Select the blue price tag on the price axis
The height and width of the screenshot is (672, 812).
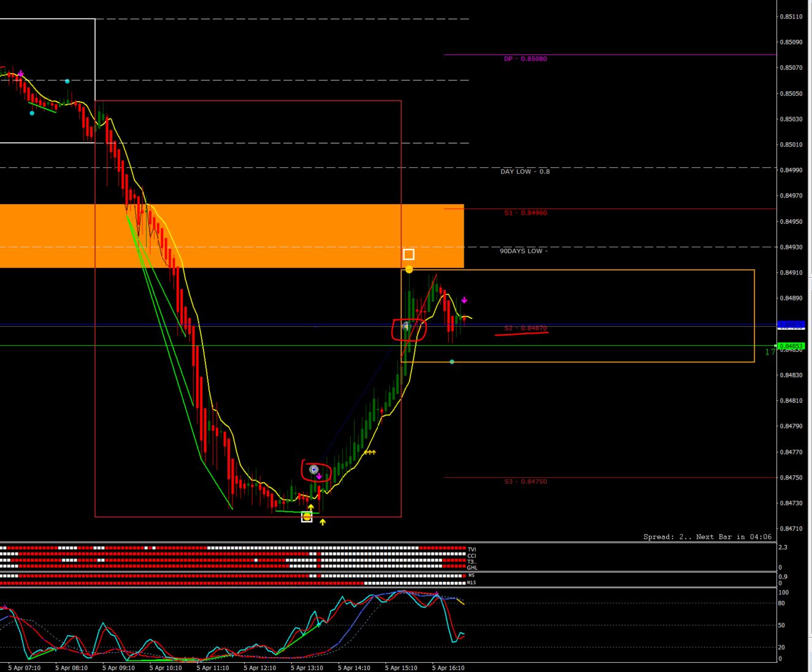click(x=791, y=324)
